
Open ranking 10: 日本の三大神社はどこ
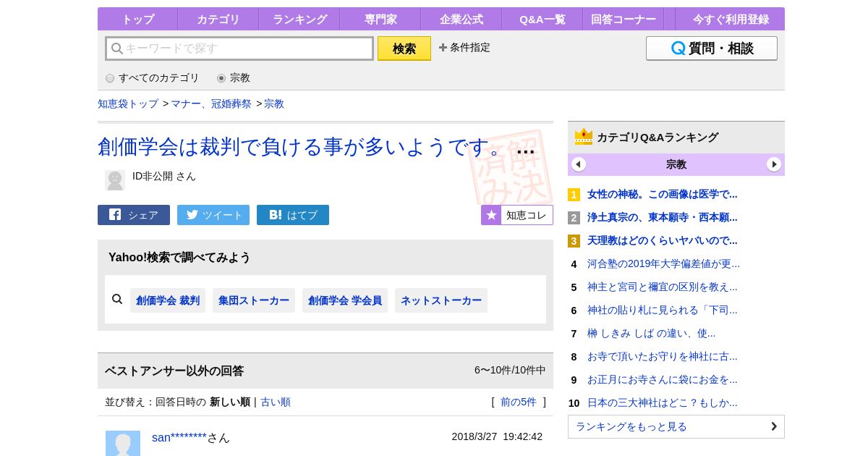click(x=663, y=402)
